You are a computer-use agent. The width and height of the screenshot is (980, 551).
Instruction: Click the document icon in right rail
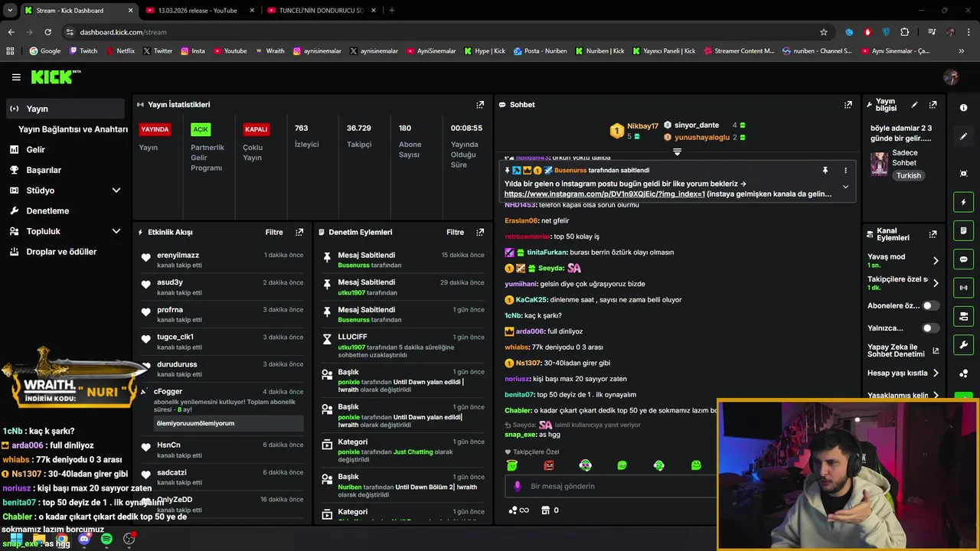click(x=963, y=230)
